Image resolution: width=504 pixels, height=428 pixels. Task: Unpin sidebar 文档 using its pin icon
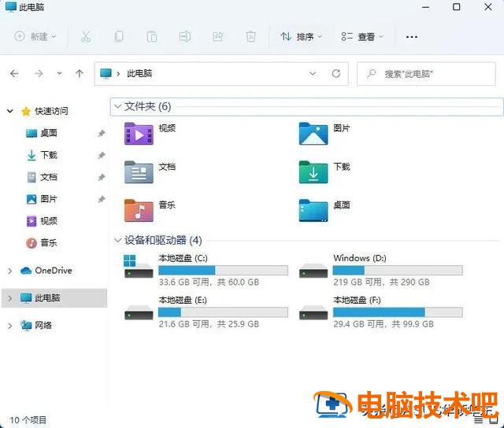tap(102, 177)
